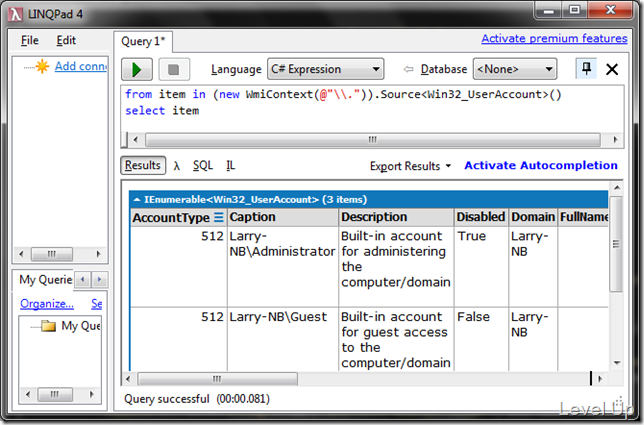Click the AccountType column header text
The image size is (644, 425).
pos(171,218)
